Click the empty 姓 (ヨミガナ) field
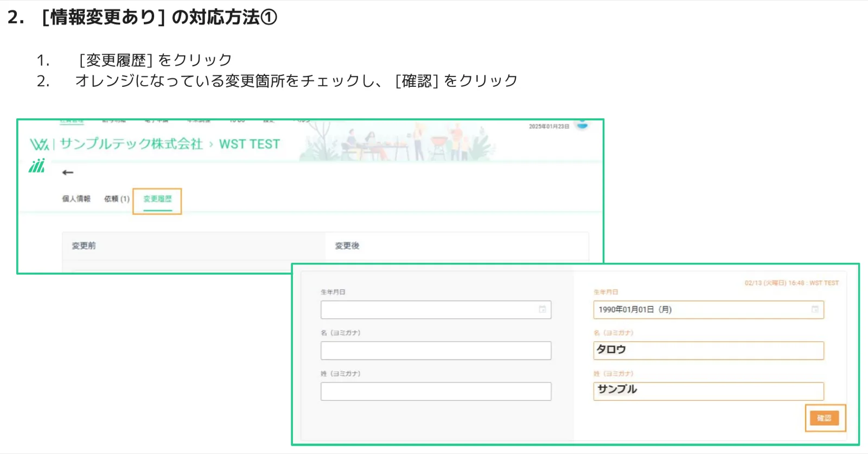868x454 pixels. (436, 391)
